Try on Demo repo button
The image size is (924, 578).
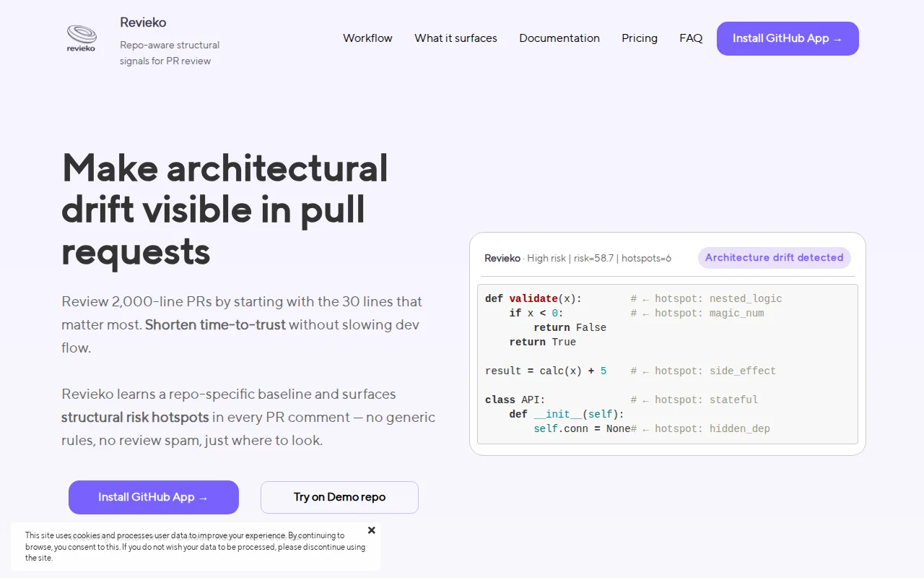point(339,497)
